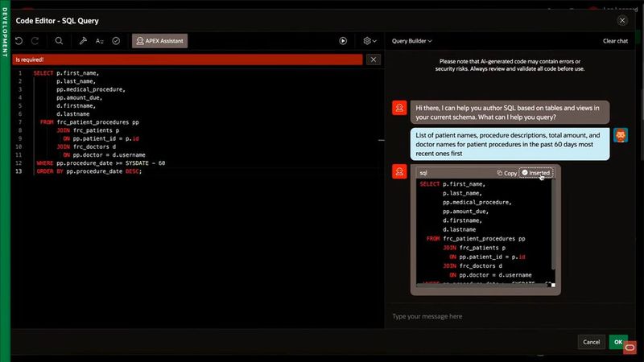Click the user prompt chat message bubble

[510, 144]
